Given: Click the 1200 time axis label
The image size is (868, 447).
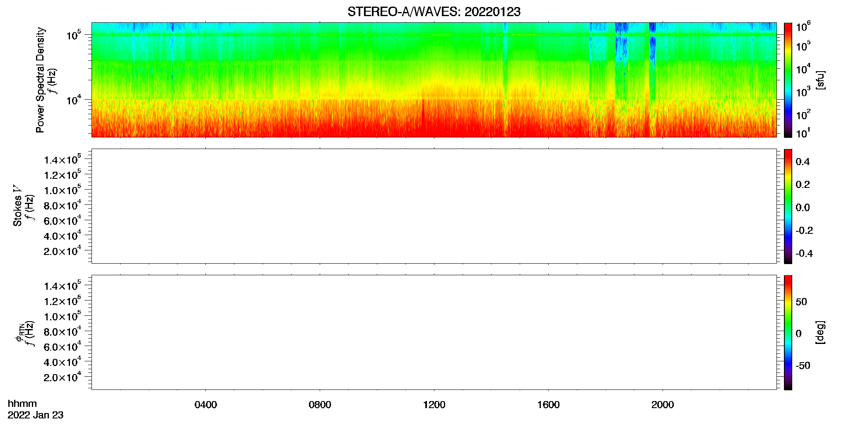Looking at the screenshot, I should tap(434, 405).
